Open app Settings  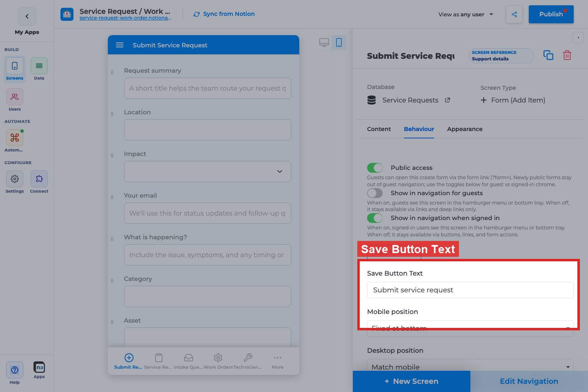click(15, 182)
